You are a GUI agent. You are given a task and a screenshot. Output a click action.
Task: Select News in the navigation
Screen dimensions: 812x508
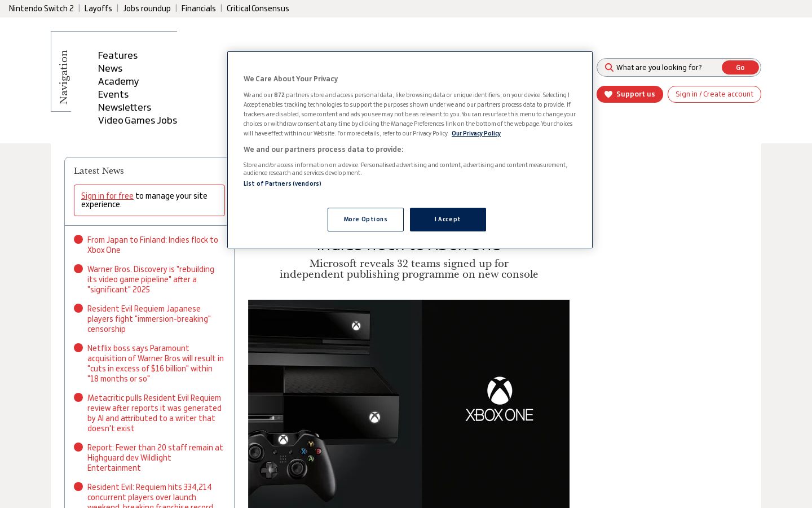click(110, 68)
